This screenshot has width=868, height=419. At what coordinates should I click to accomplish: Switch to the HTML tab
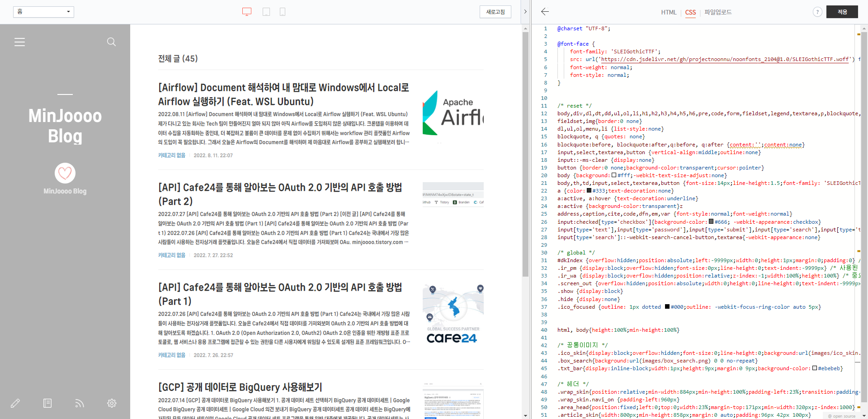click(669, 12)
